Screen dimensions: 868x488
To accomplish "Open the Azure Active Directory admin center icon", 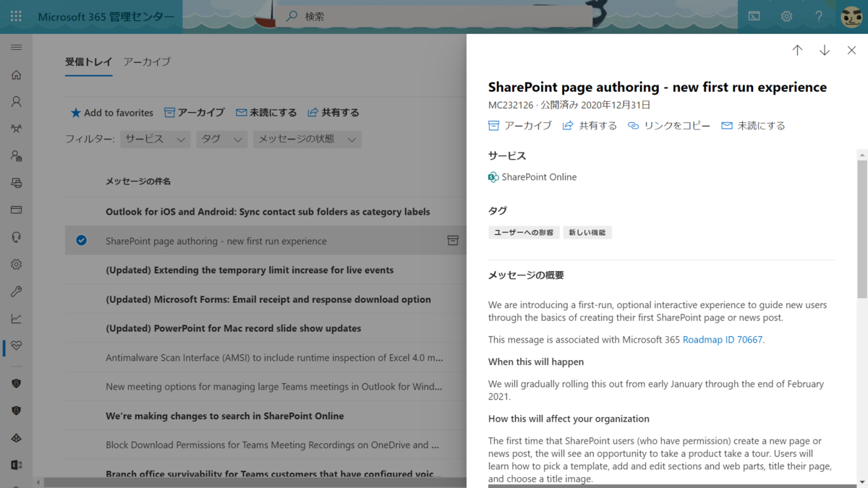I will tap(16, 437).
